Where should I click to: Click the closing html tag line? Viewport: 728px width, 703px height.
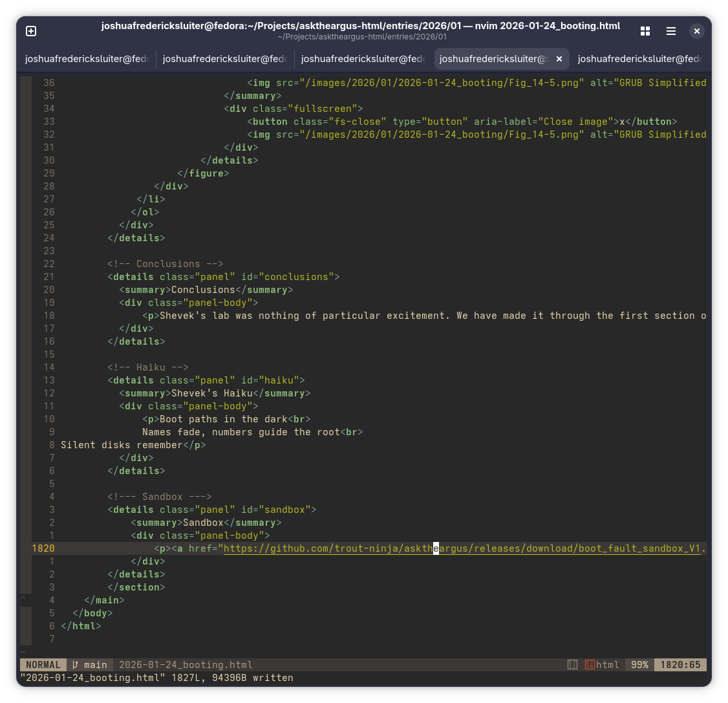pos(81,626)
